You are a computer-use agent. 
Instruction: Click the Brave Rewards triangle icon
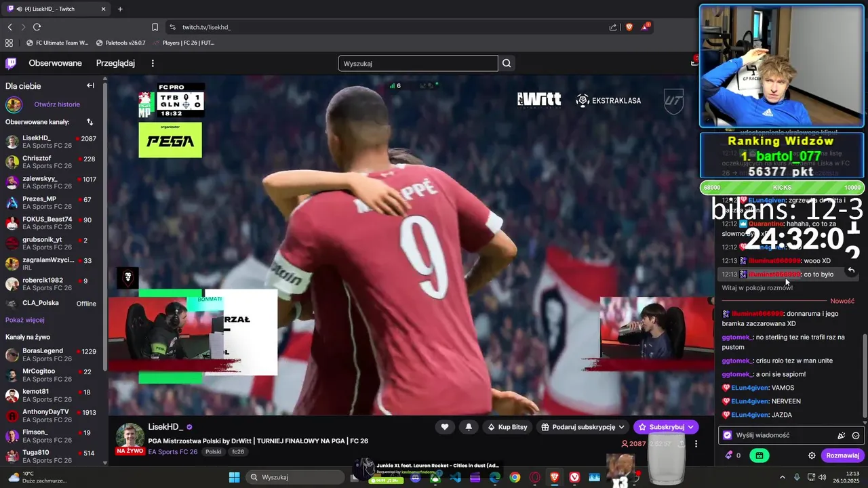tap(645, 27)
